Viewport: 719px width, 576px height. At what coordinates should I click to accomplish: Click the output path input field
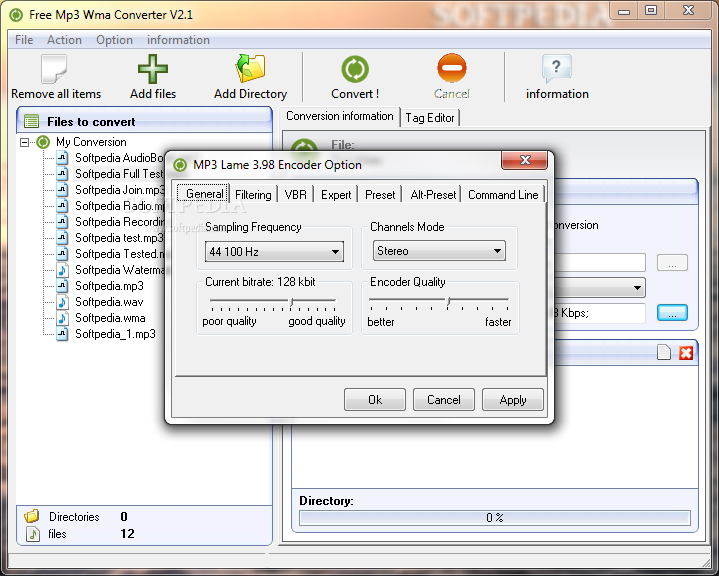coord(600,263)
